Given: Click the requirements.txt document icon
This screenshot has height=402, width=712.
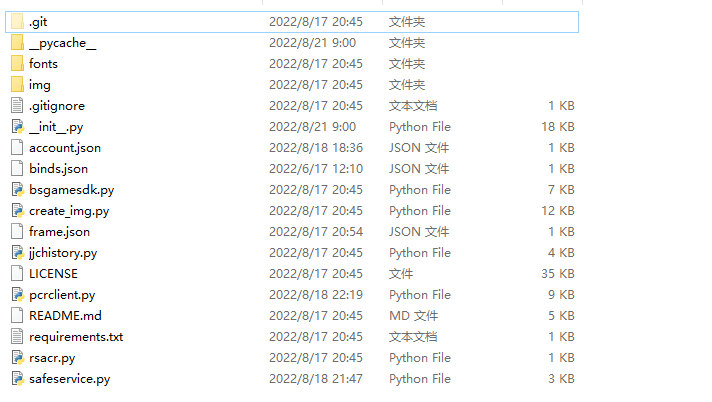Looking at the screenshot, I should pyautogui.click(x=17, y=337).
